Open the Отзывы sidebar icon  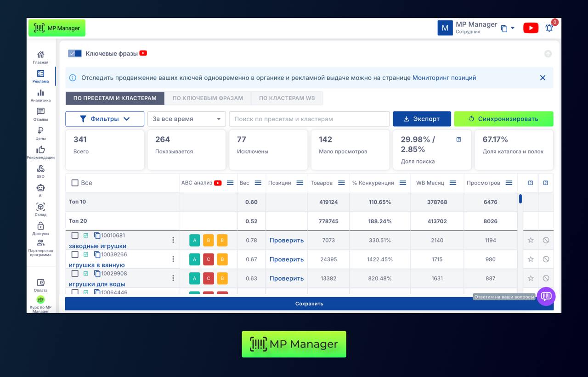[40, 114]
